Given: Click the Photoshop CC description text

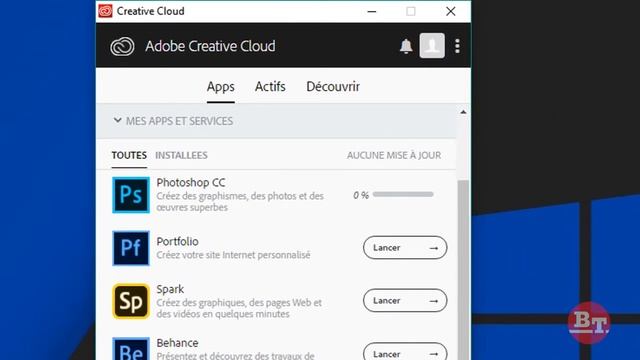Looking at the screenshot, I should (x=240, y=202).
